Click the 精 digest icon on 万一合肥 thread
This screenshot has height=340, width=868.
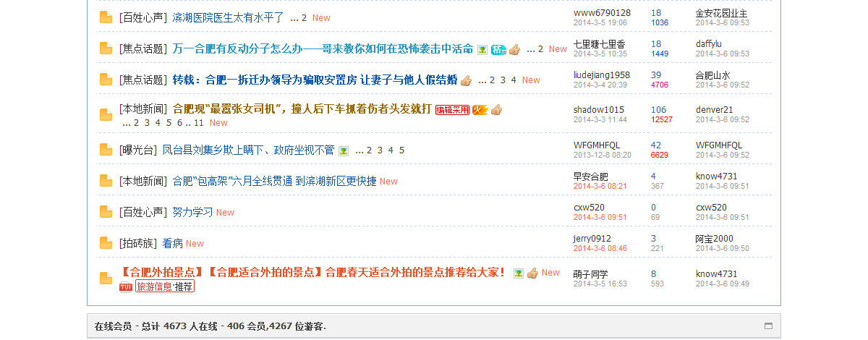click(498, 49)
